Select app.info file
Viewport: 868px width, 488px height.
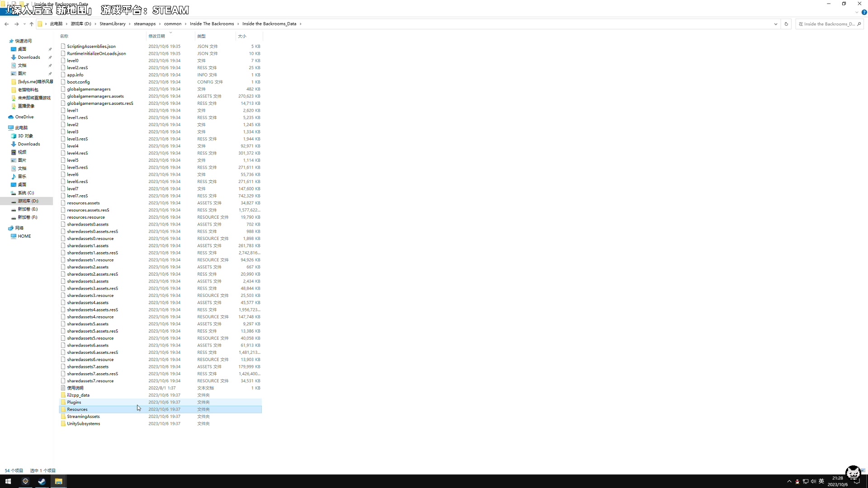click(x=75, y=75)
